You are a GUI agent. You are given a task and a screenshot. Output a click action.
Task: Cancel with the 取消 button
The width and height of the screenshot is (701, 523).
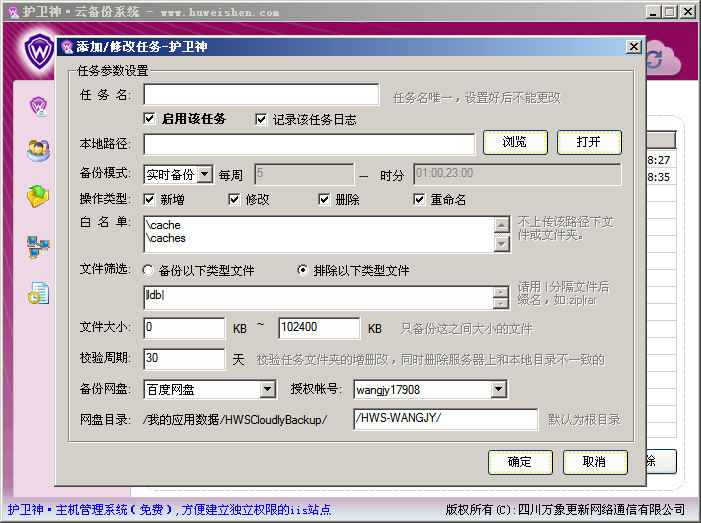[x=595, y=462]
